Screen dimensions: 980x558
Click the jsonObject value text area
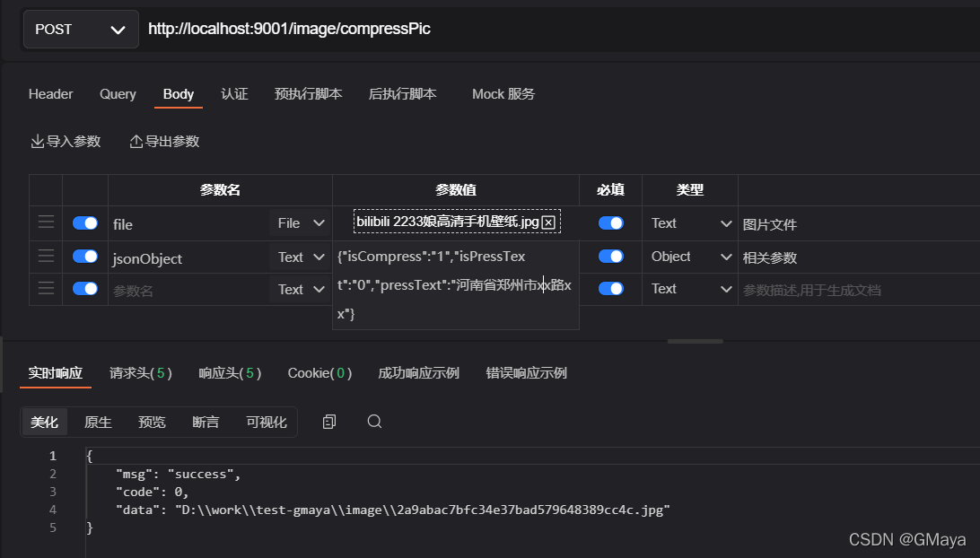456,285
